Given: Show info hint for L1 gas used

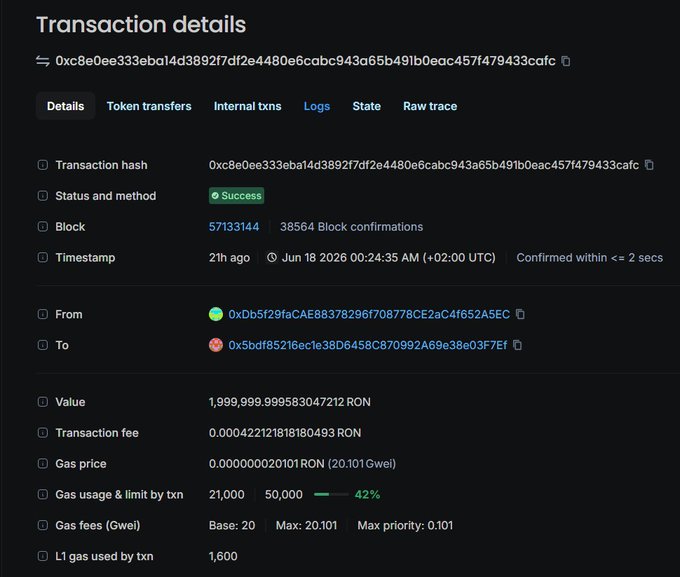Looking at the screenshot, I should coord(42,556).
